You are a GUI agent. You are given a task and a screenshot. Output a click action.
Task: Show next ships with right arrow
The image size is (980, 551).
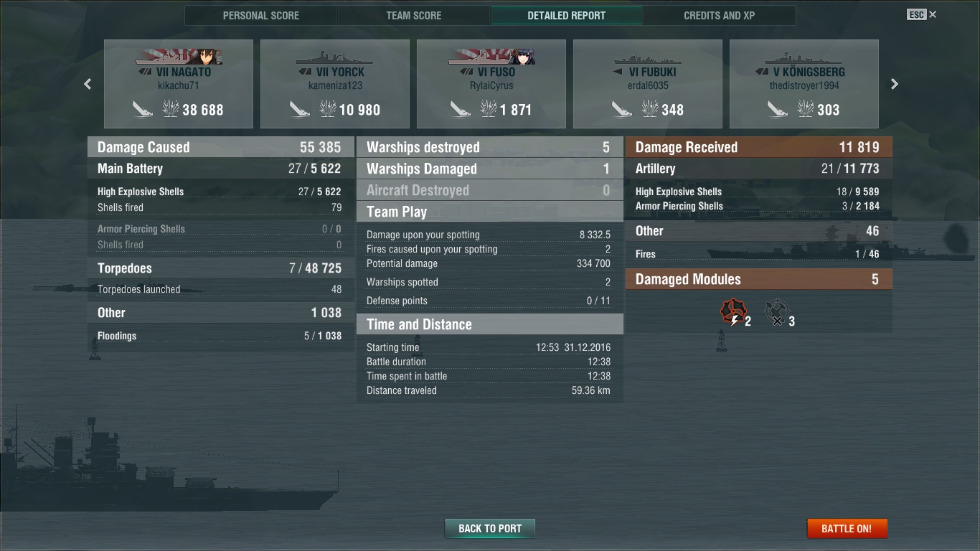(895, 84)
